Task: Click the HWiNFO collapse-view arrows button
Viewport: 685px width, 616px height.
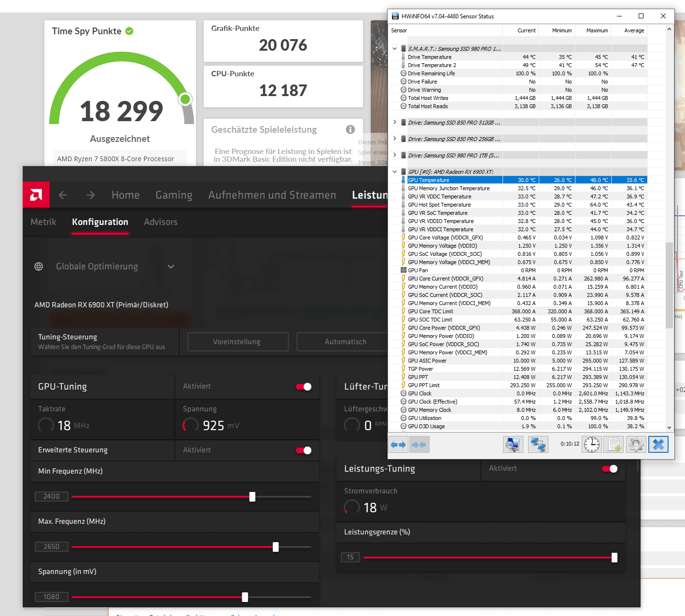Action: [419, 445]
